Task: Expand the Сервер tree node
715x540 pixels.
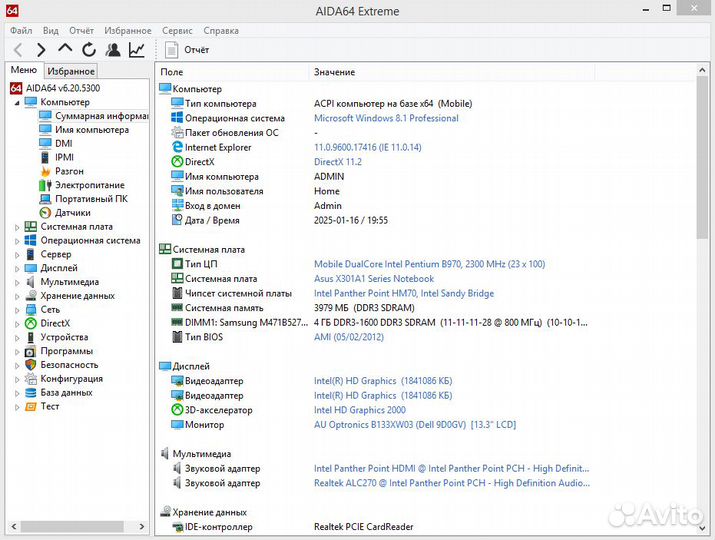Action: (17, 254)
